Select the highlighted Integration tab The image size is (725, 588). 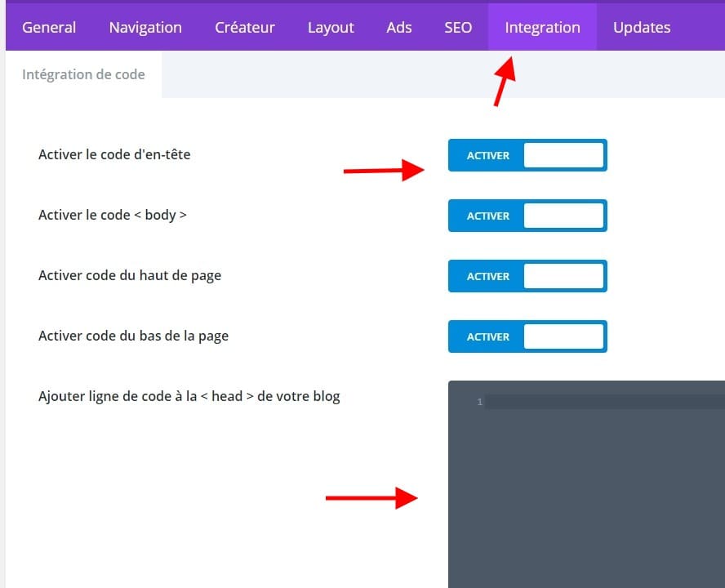pyautogui.click(x=543, y=27)
